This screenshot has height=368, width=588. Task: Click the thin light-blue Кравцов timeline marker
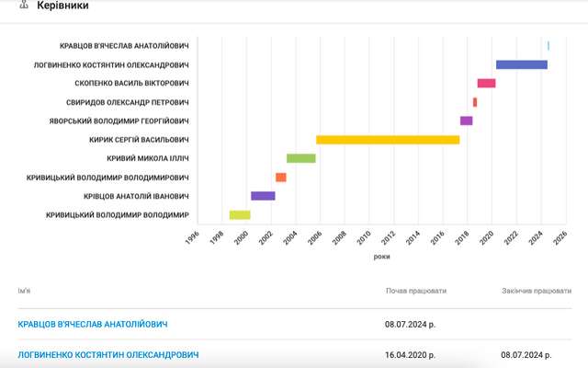[548, 46]
